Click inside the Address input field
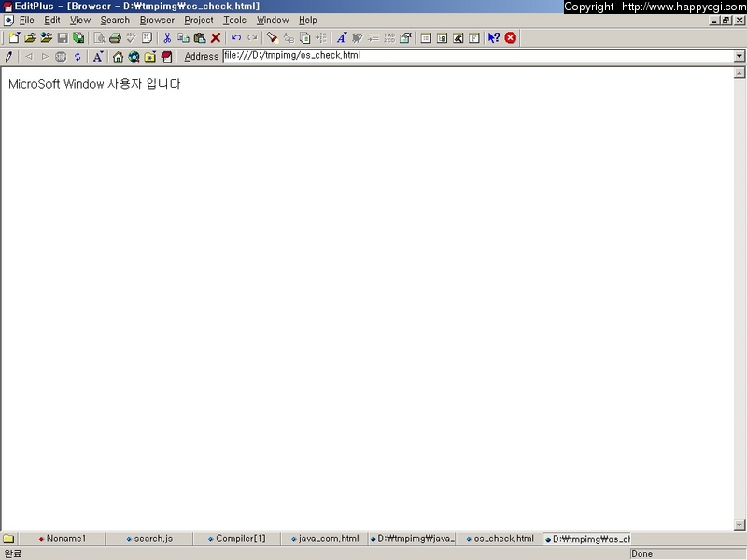 (x=478, y=56)
